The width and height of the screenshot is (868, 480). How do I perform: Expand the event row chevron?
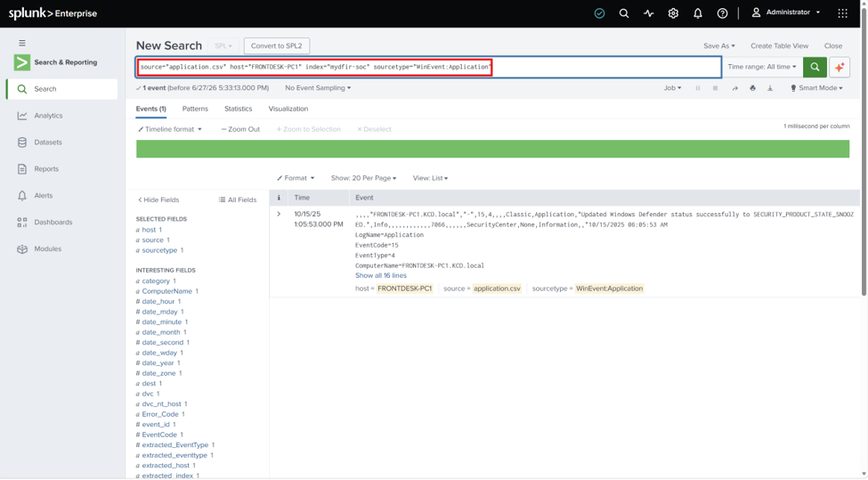pos(279,215)
